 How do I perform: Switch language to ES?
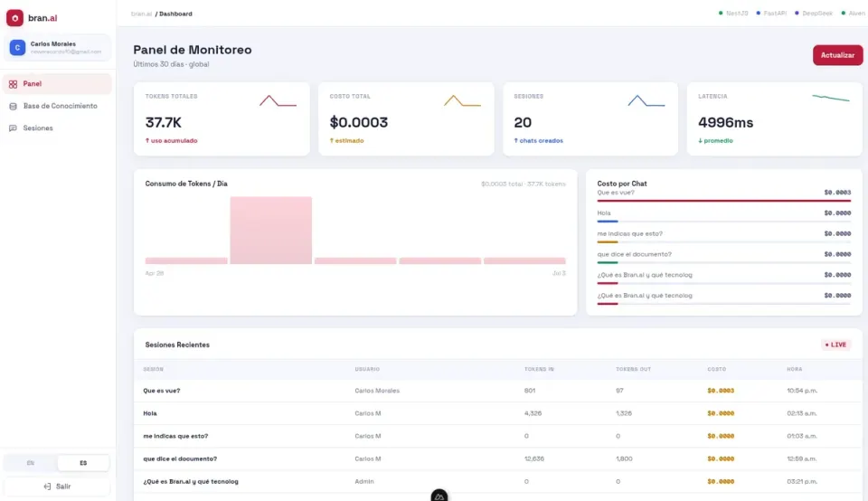pyautogui.click(x=83, y=463)
